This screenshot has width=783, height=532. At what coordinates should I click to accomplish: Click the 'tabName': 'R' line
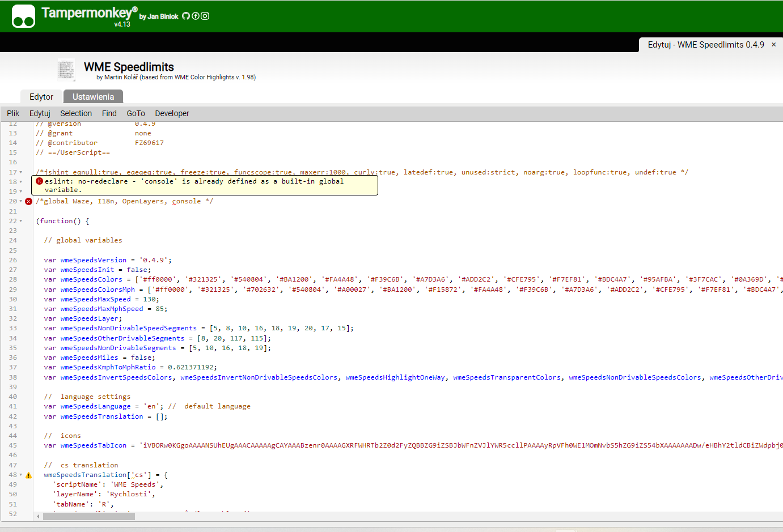pos(83,504)
